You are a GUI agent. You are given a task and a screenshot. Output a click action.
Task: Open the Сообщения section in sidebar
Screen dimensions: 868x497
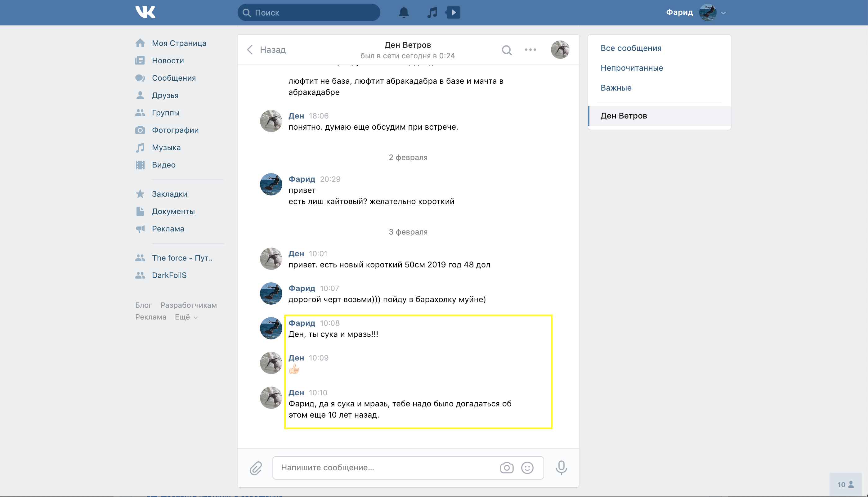173,78
